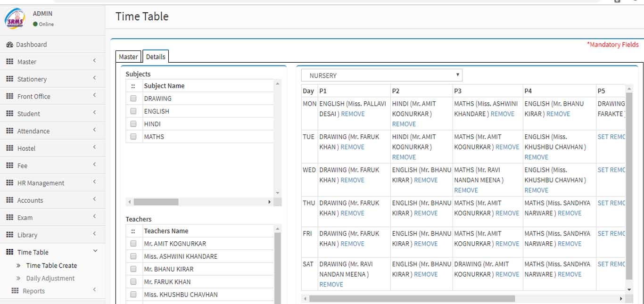
Task: Click the timetable horizontal scrollbar
Action: pyautogui.click(x=412, y=299)
